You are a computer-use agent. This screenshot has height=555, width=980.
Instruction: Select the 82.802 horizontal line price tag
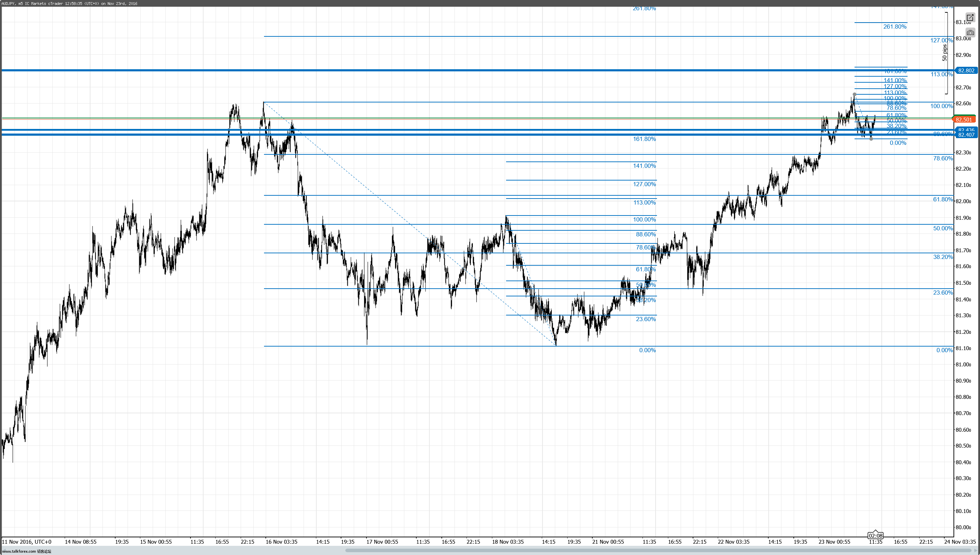pyautogui.click(x=966, y=71)
